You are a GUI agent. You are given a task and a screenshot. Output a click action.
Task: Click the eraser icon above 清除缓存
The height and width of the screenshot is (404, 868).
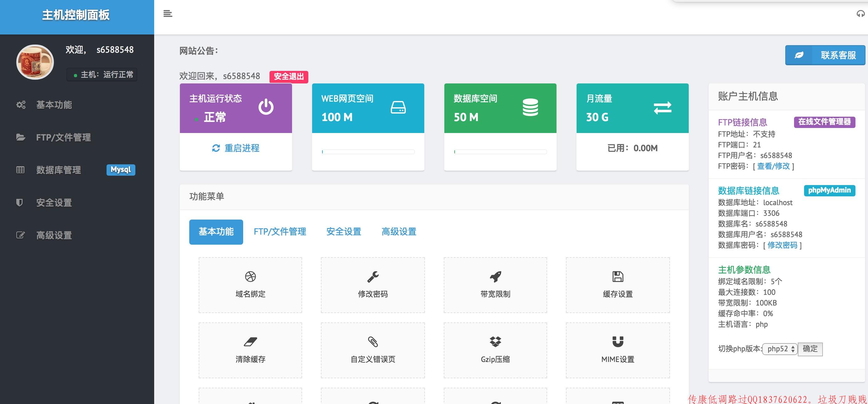click(x=250, y=342)
